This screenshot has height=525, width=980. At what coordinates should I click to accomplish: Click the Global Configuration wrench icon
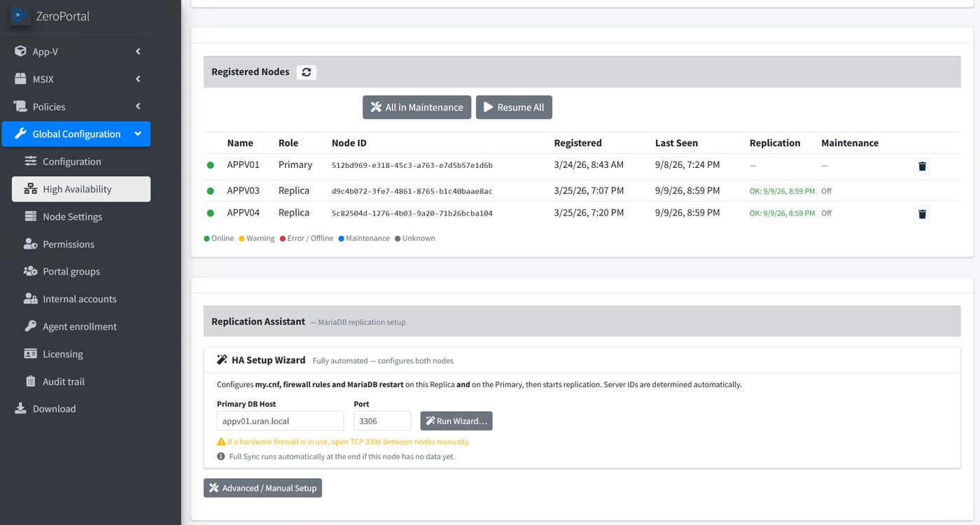(20, 134)
